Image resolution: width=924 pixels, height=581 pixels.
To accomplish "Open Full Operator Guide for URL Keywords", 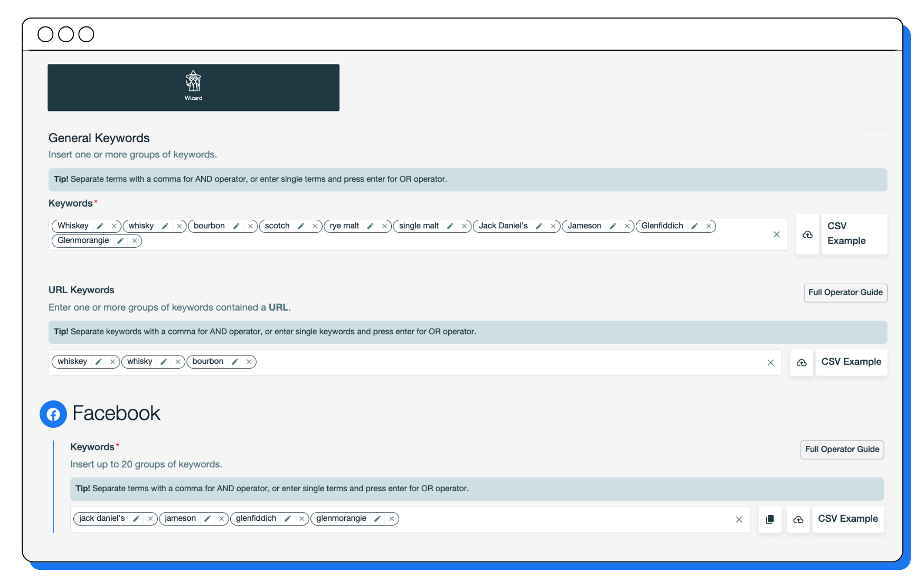I will pos(845,293).
